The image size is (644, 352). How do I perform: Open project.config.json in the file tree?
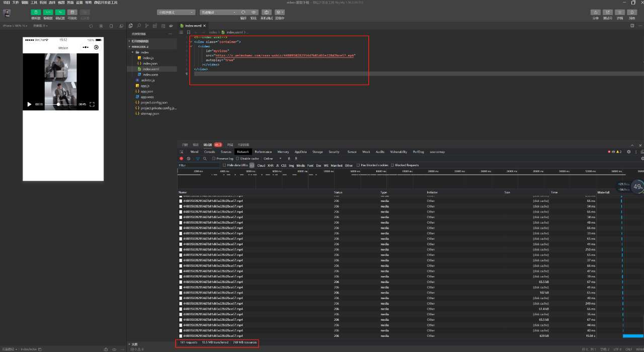(x=154, y=102)
